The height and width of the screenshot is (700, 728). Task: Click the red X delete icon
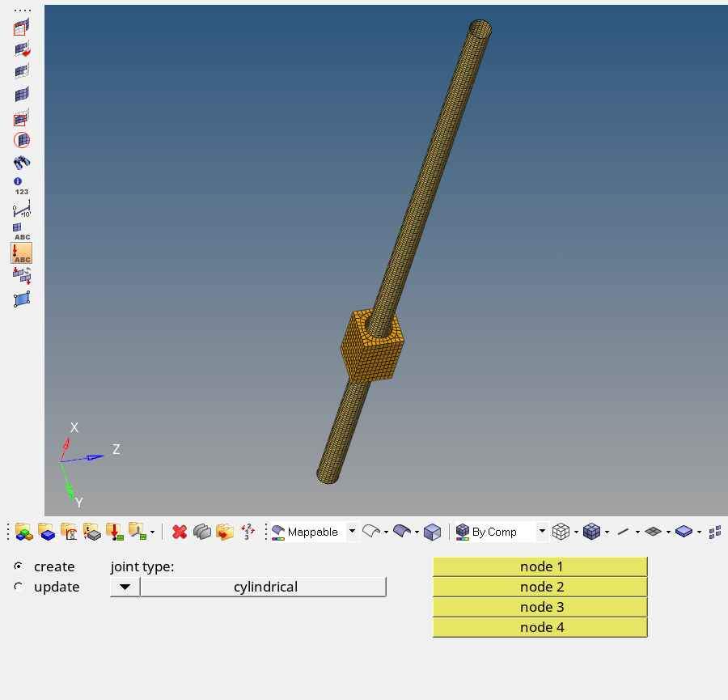pyautogui.click(x=180, y=532)
